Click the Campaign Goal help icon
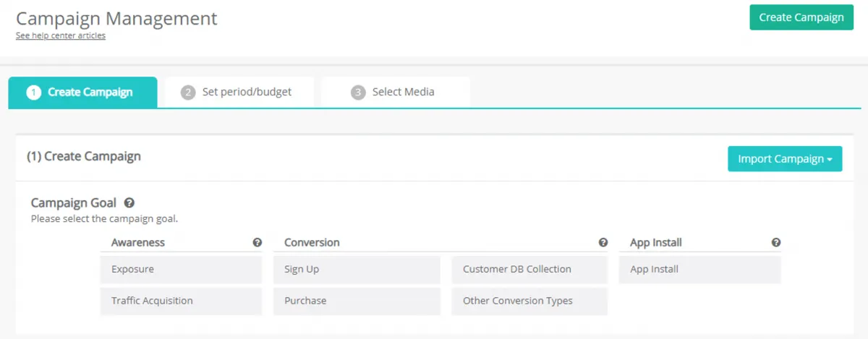868x339 pixels. point(129,203)
